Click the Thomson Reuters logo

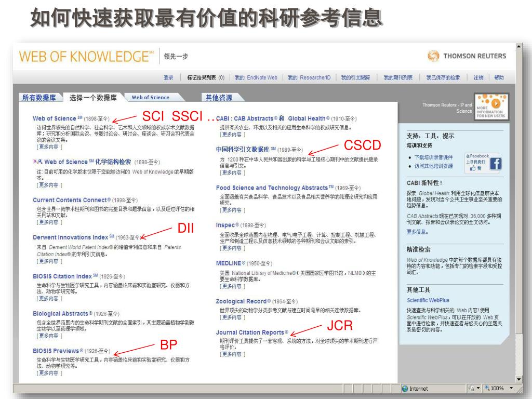tap(467, 56)
